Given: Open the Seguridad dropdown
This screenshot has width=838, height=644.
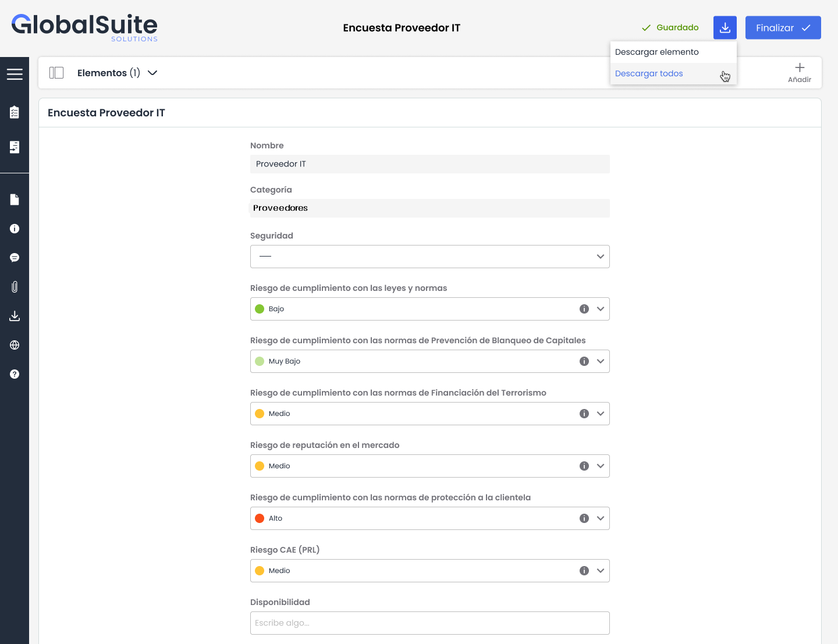Looking at the screenshot, I should point(429,257).
